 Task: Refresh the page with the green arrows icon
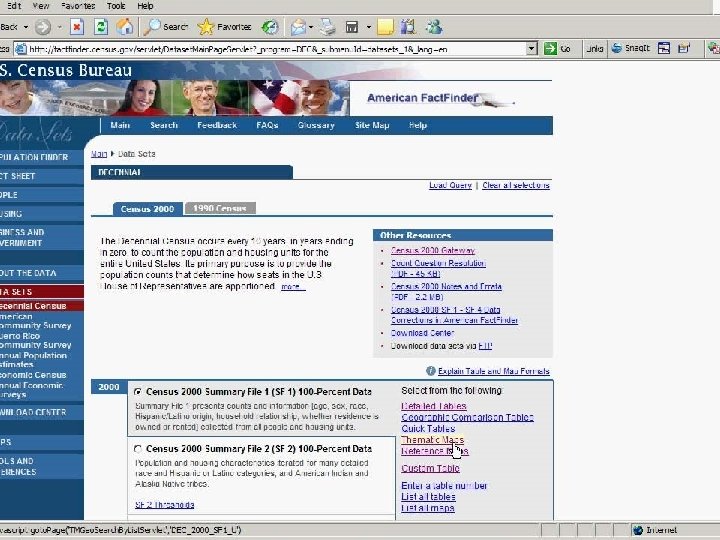coord(101,27)
